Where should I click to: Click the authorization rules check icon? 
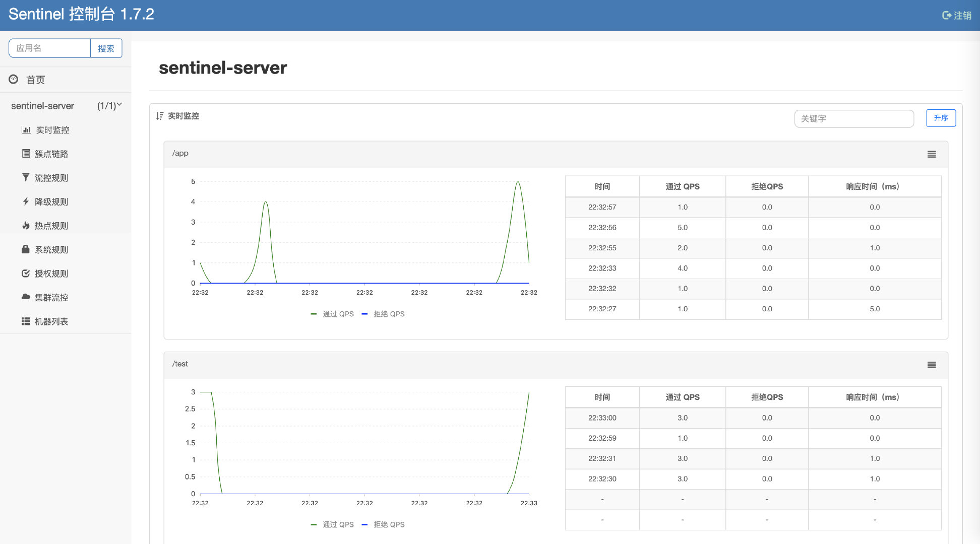(x=26, y=274)
